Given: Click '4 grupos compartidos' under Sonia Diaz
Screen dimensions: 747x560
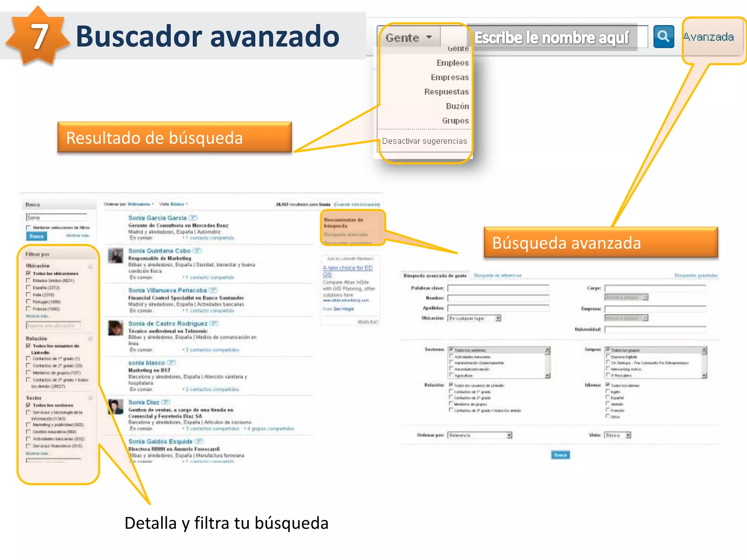Looking at the screenshot, I should [x=271, y=429].
